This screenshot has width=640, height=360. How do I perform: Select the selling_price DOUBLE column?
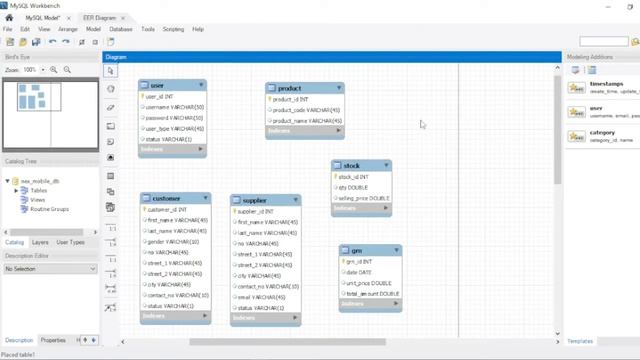361,198
